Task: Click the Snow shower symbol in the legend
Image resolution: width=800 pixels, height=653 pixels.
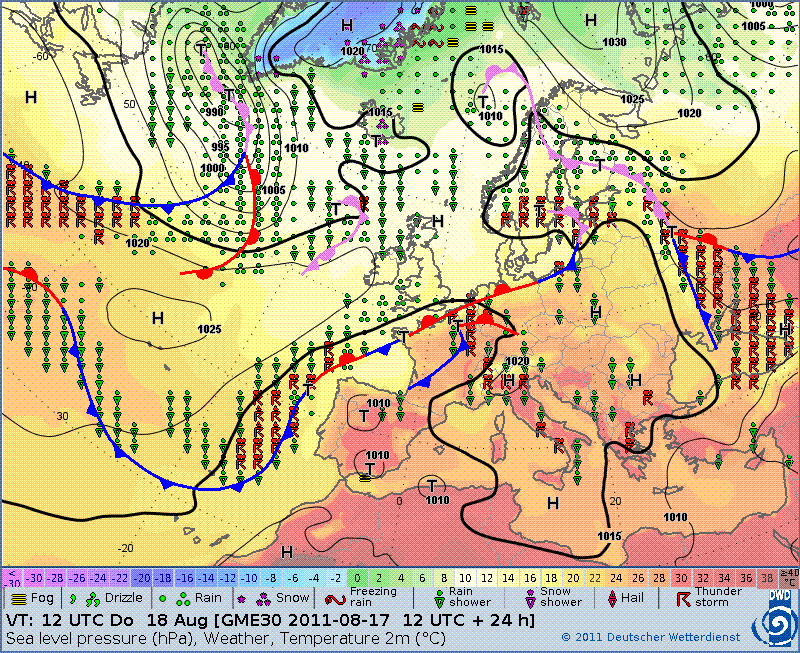Action: tap(531, 600)
